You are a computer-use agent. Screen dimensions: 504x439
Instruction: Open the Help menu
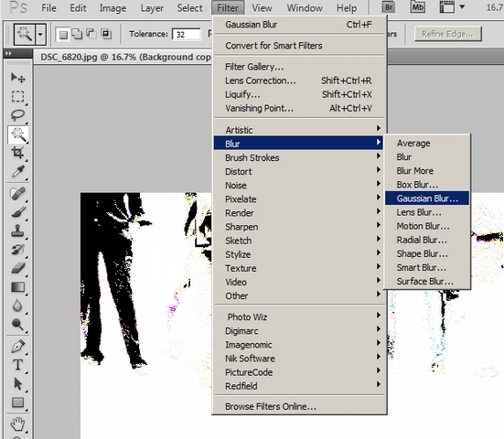pyautogui.click(x=347, y=7)
